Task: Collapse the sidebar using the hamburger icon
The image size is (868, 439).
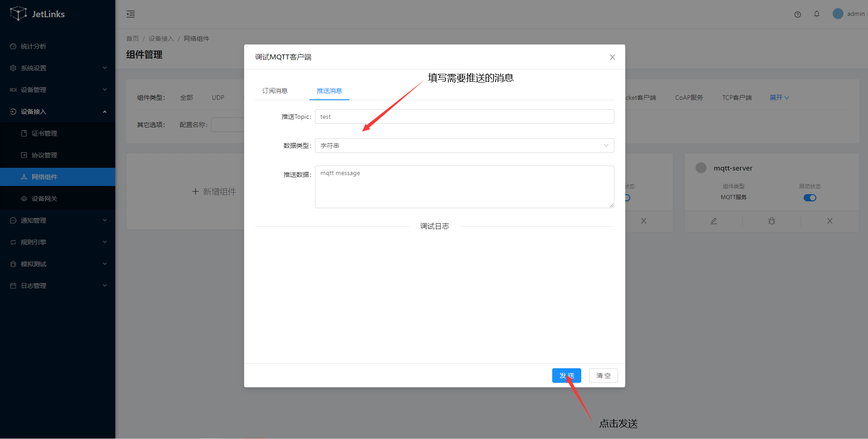Action: point(131,14)
